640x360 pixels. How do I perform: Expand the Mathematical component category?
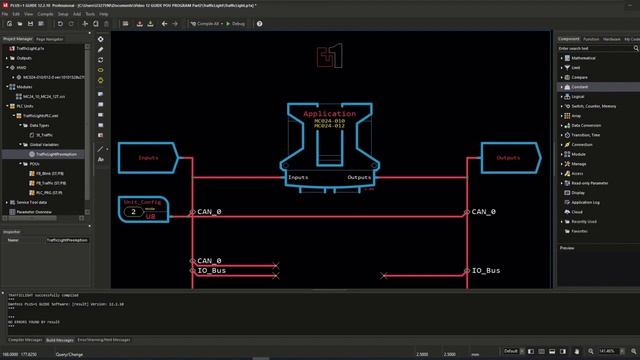point(562,58)
